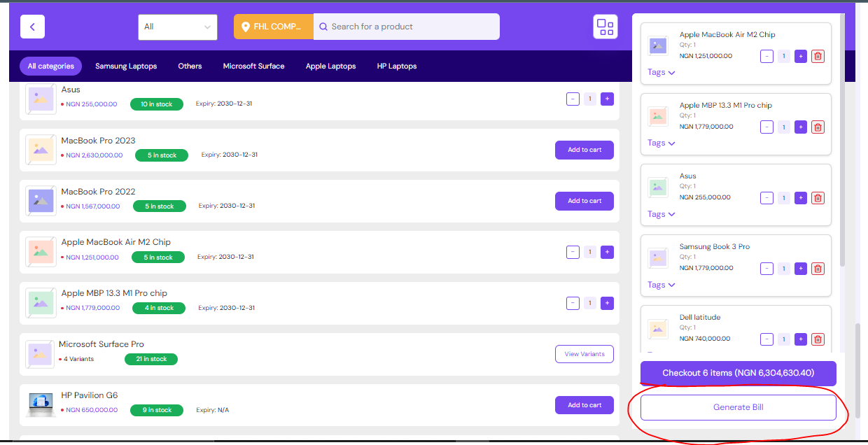Click the cart panel vertical scrollbar
Screen dimensions: 868x445
coord(841,140)
